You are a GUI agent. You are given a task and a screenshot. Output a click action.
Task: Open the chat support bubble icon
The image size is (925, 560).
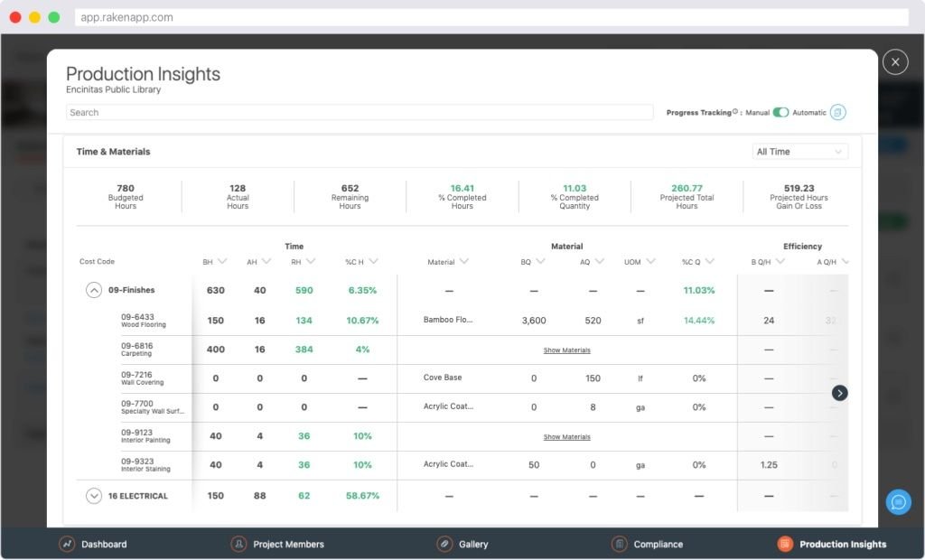[x=898, y=502]
